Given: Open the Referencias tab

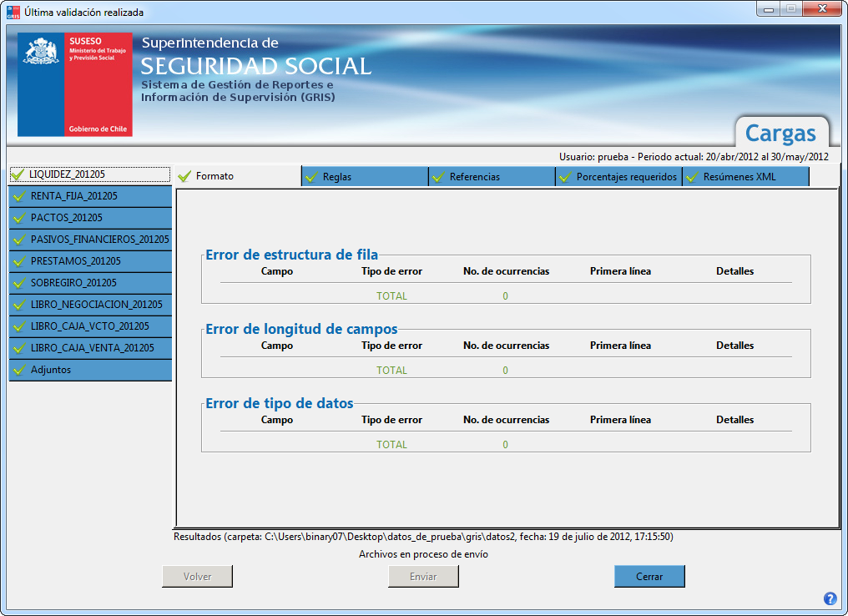Looking at the screenshot, I should tap(492, 177).
